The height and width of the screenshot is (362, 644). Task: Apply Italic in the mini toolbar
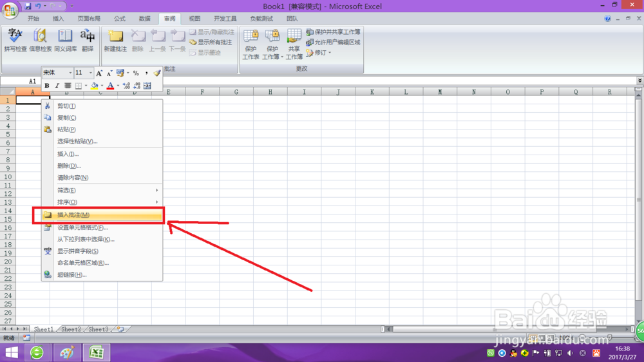coord(57,86)
